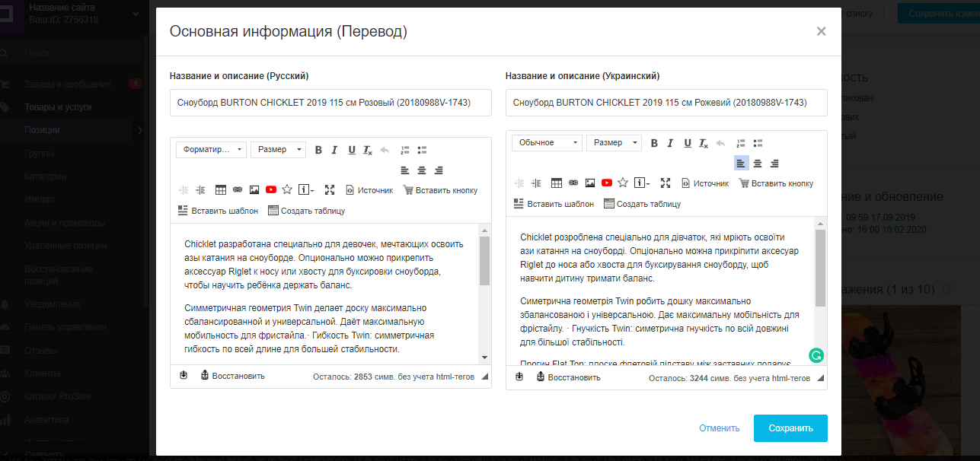Viewport: 980px width, 461px height.
Task: Click Восстановить under the Russian editor
Action: (232, 376)
